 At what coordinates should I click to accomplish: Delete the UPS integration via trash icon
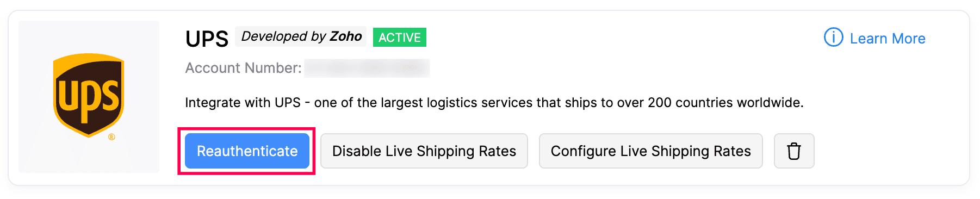coord(793,151)
